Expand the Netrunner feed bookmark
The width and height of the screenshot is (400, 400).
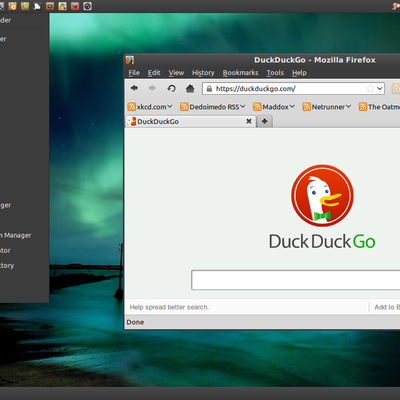[x=327, y=107]
